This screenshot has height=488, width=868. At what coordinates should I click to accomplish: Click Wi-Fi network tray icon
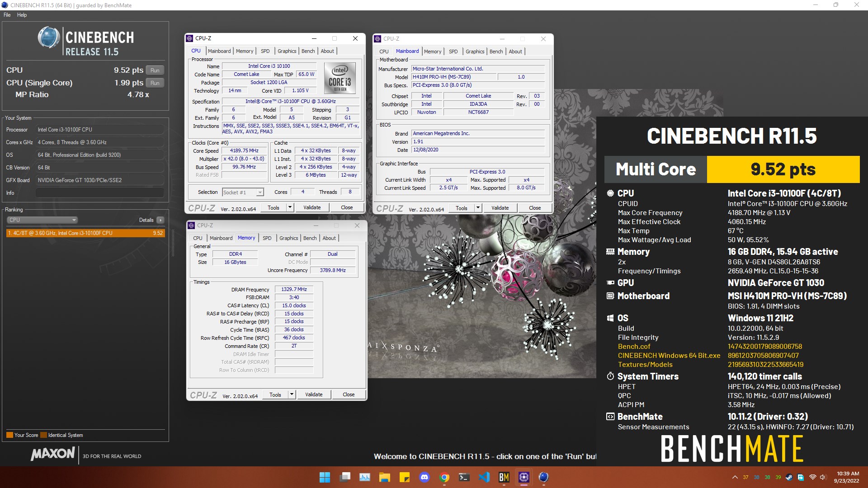click(x=812, y=477)
